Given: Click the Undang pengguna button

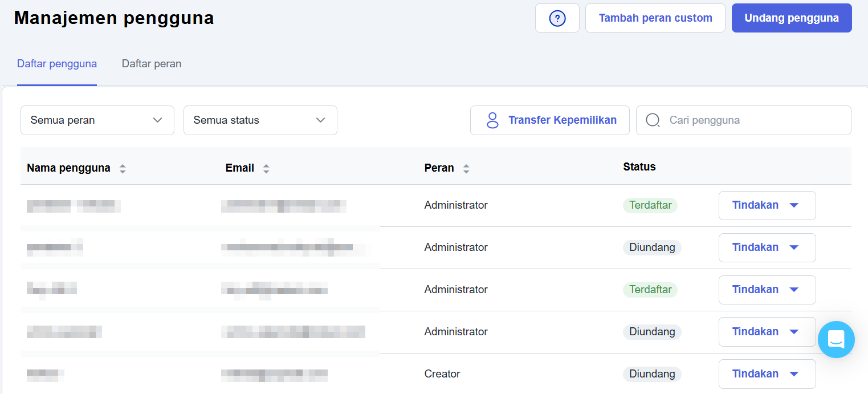Looking at the screenshot, I should point(791,18).
